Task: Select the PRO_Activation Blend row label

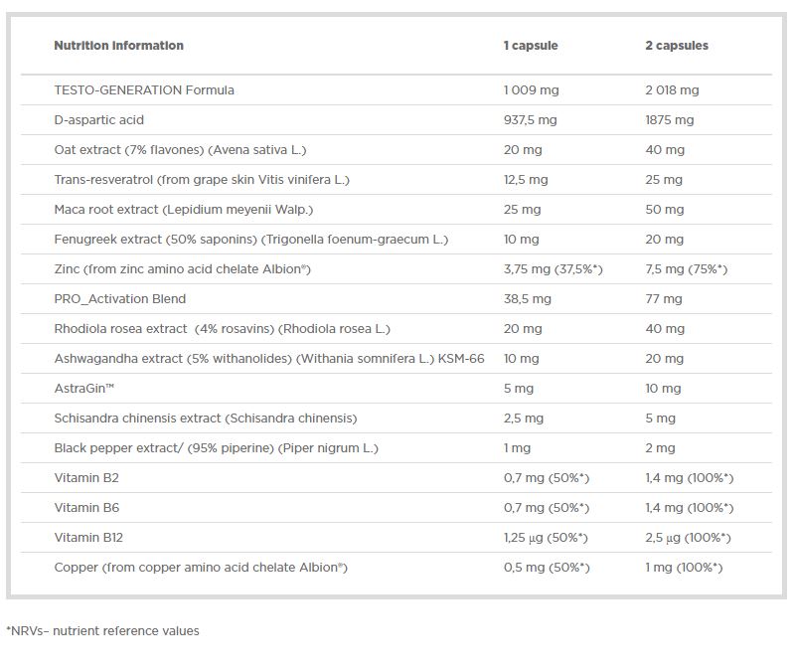Action: [119, 299]
